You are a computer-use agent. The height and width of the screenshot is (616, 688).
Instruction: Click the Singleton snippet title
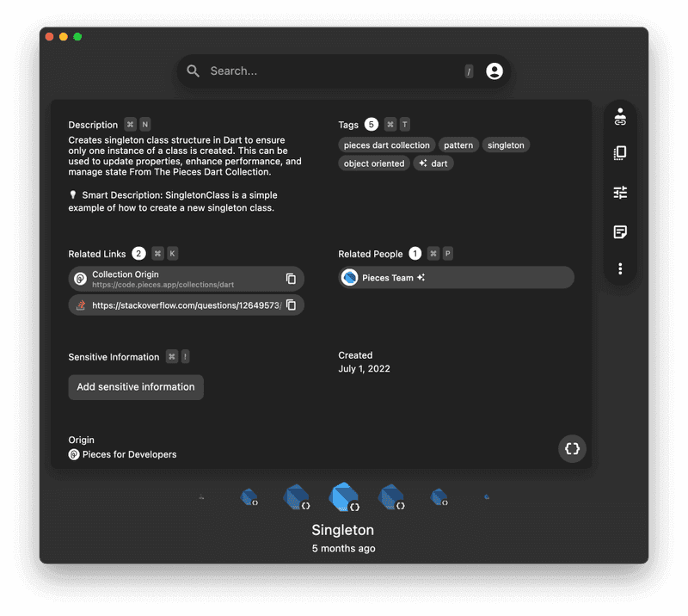click(342, 530)
